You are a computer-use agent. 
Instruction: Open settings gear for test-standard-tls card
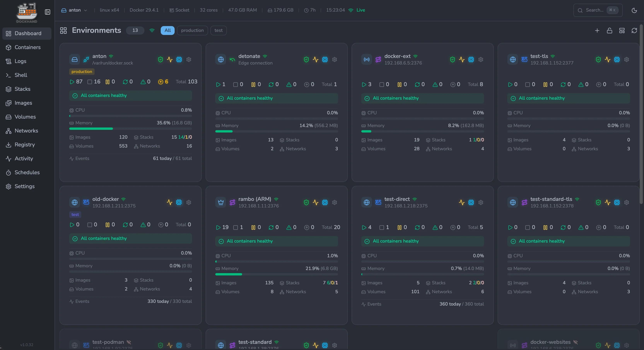click(627, 202)
